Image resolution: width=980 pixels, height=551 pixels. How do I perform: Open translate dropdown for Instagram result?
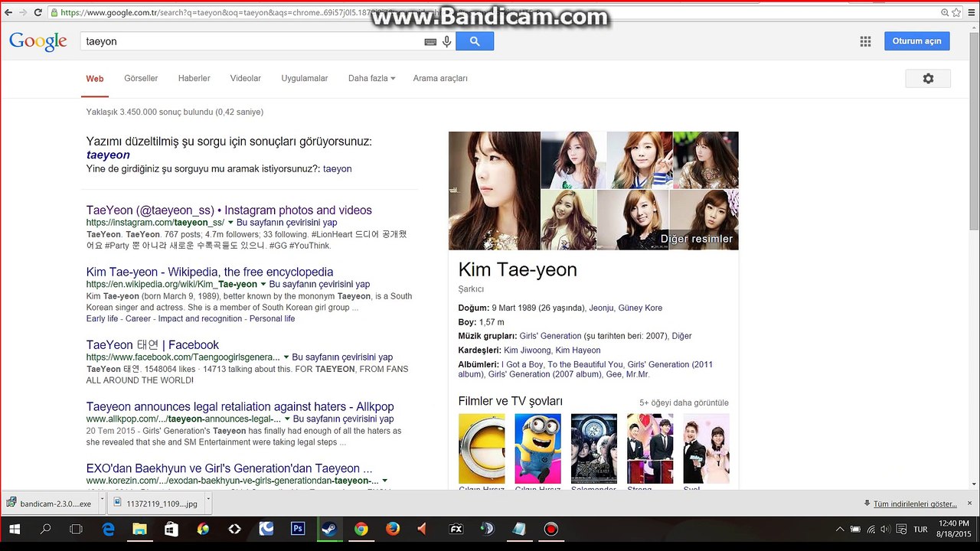230,223
